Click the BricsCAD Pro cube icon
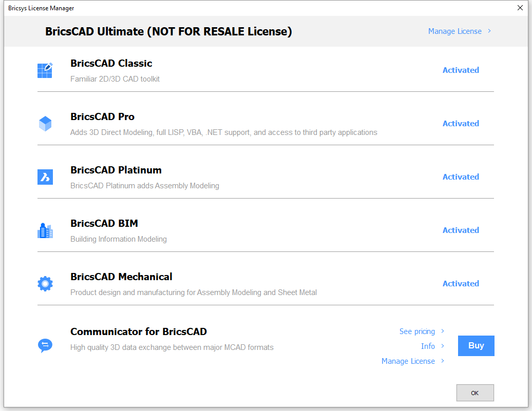 45,124
